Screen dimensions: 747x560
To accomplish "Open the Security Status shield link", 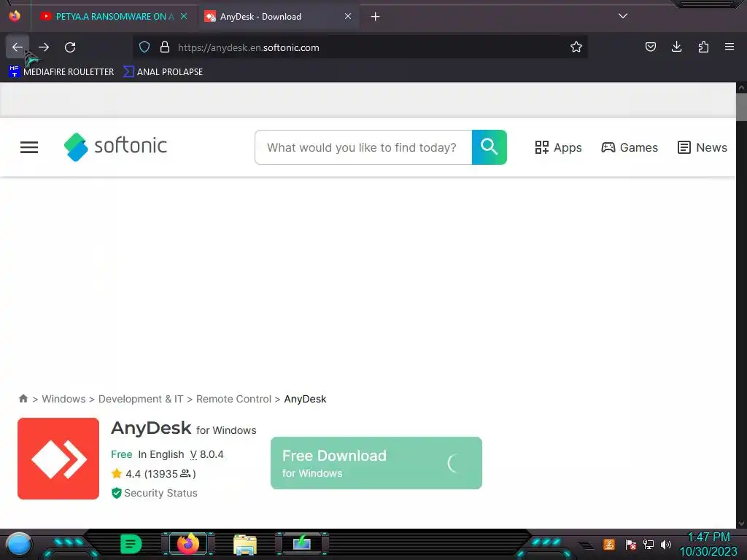I will pos(155,493).
